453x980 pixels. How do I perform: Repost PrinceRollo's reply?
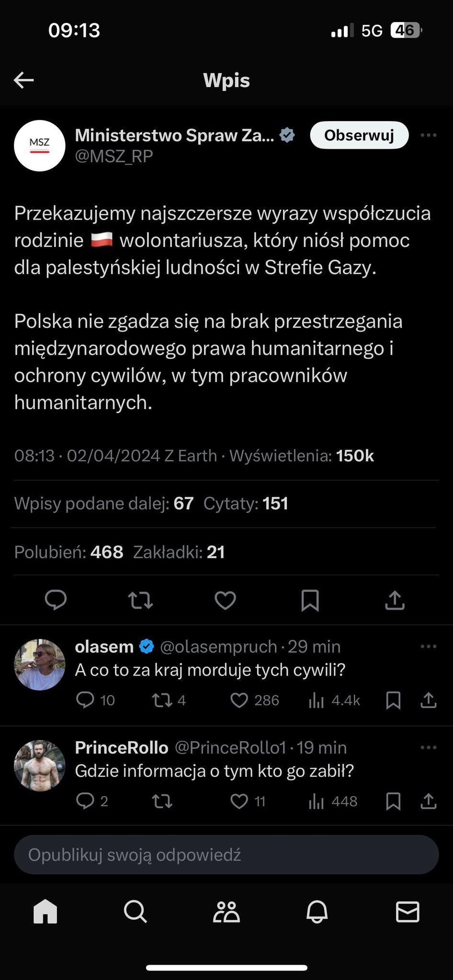[x=162, y=801]
